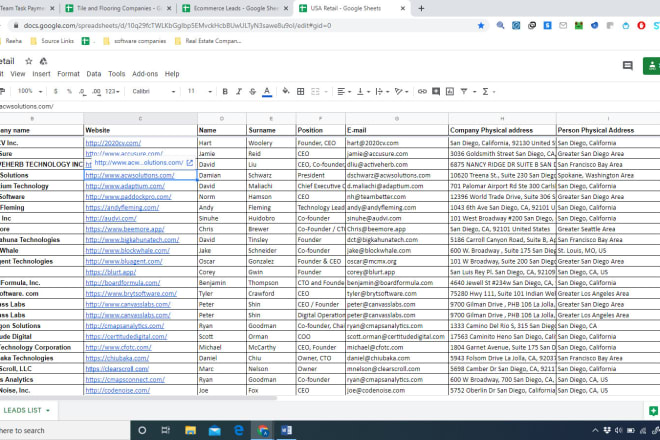
Task: Click the decrease decimal places icon
Action: click(x=82, y=91)
